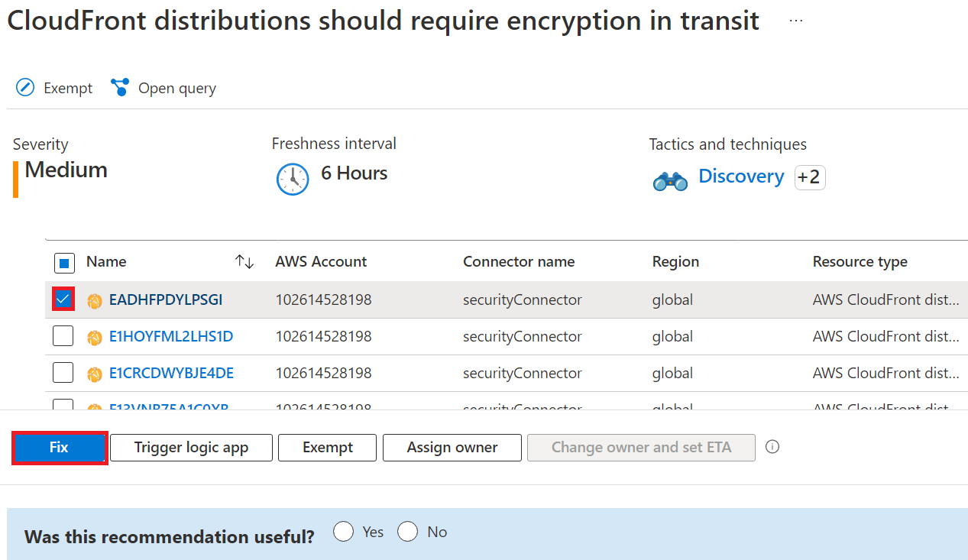Click the resource icon next to EADHFPDYLPSGI
Viewport: 968px width, 560px height.
(95, 301)
